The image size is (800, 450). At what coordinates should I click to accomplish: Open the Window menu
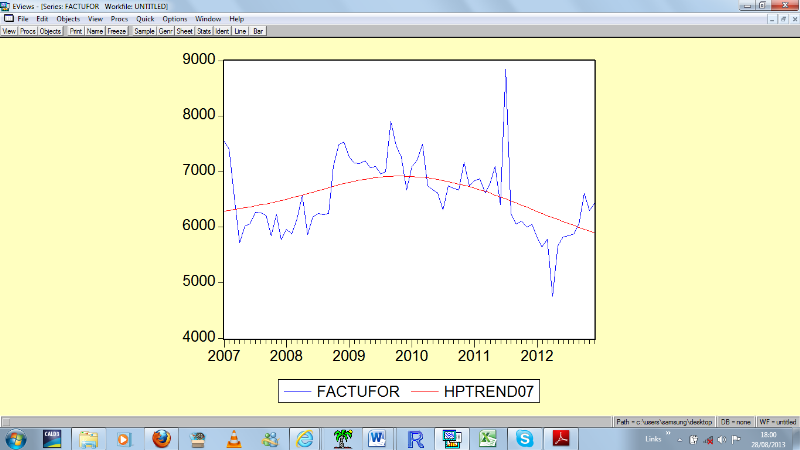pyautogui.click(x=208, y=19)
